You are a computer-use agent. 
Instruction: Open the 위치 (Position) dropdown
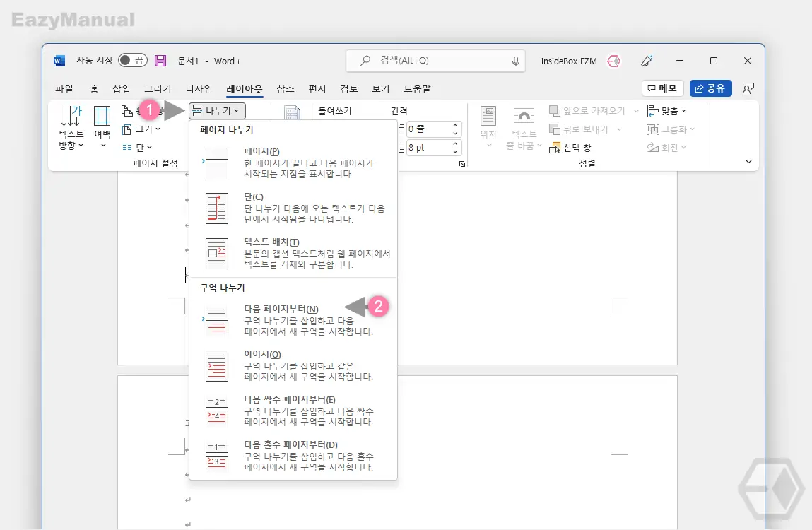[488, 128]
